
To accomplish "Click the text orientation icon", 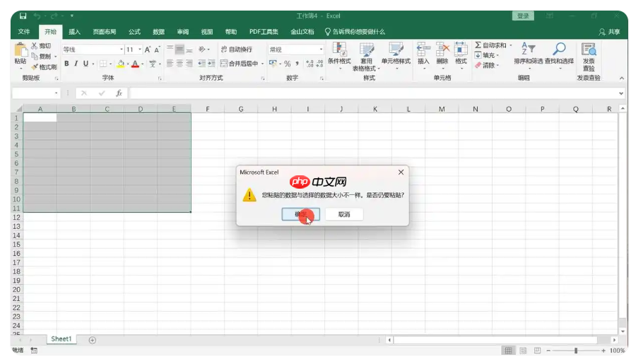I will [x=202, y=49].
